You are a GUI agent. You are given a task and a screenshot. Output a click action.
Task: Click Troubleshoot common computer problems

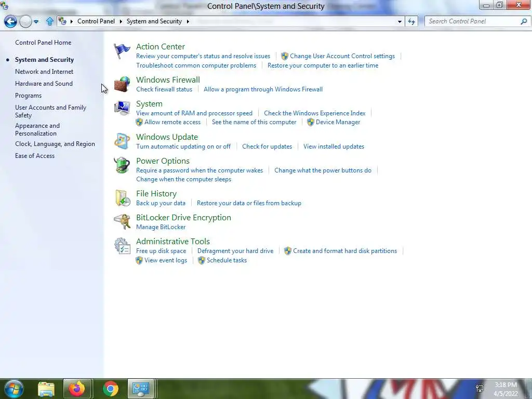[196, 65]
